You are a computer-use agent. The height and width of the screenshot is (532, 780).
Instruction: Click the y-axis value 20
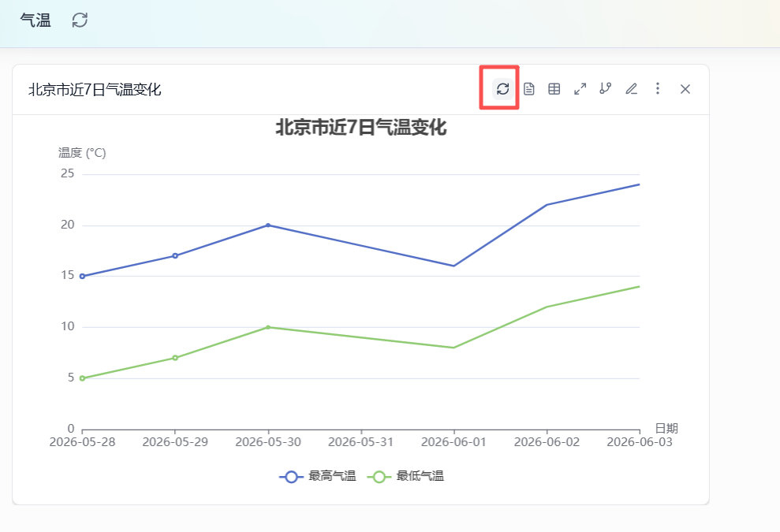68,225
